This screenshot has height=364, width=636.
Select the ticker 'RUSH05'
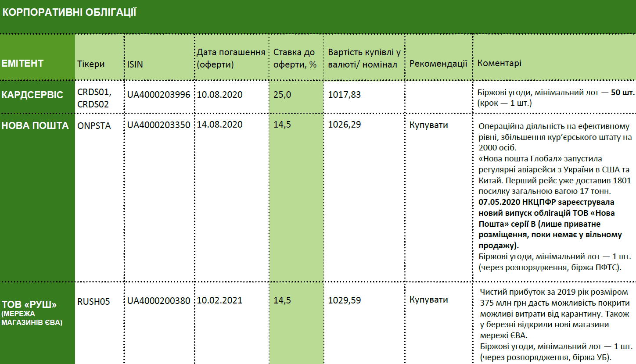pos(93,301)
